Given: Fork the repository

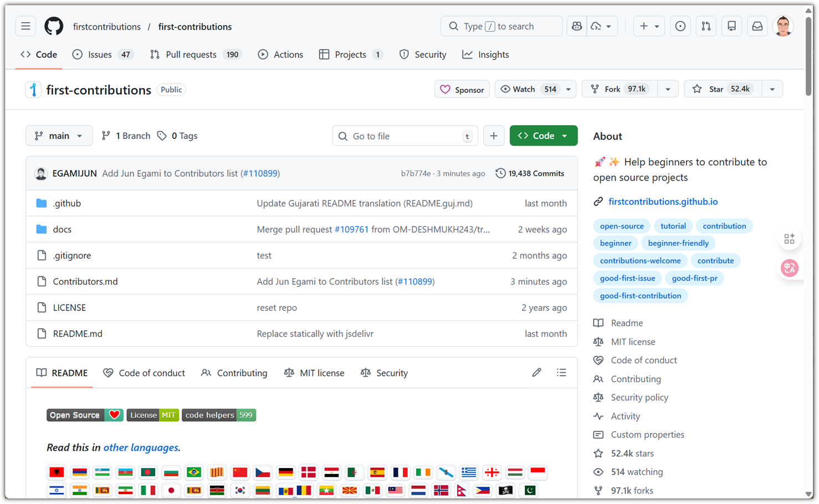Looking at the screenshot, I should pos(620,89).
